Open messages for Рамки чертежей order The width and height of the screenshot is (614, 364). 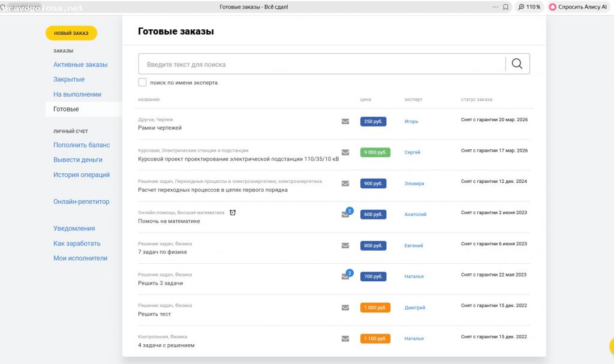(x=345, y=121)
